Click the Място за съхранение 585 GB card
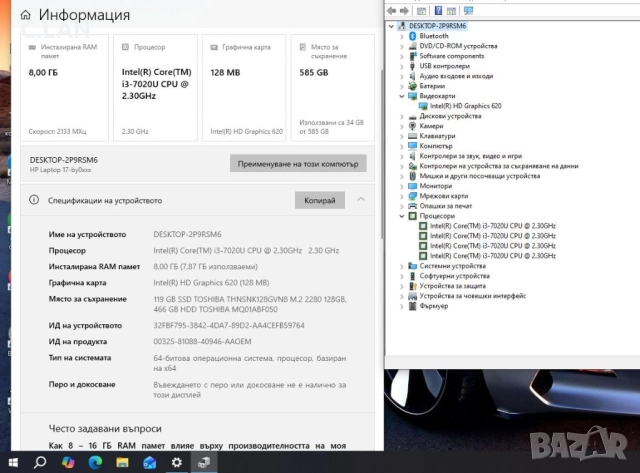640x473 pixels. click(333, 88)
